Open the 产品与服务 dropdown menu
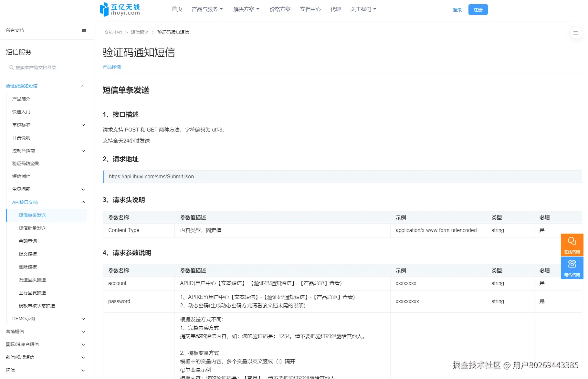 tap(207, 9)
